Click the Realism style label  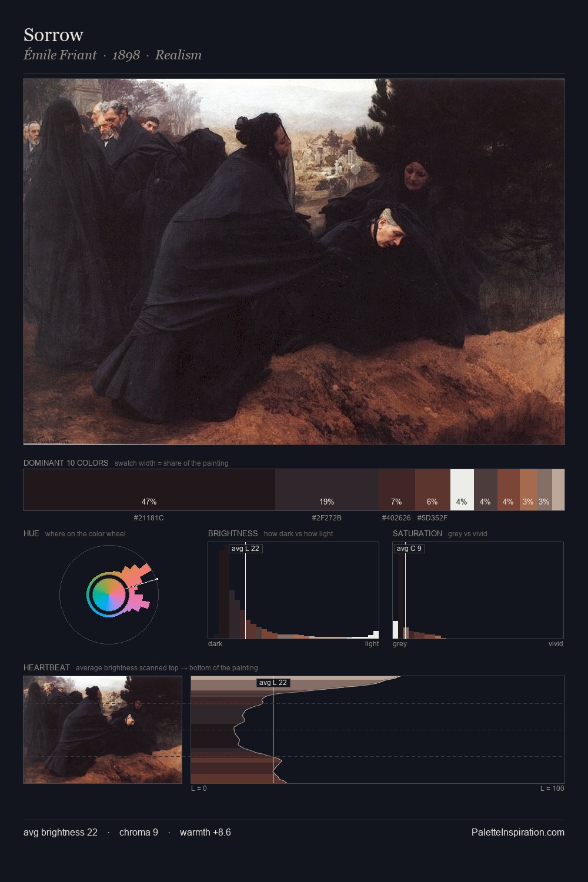pos(178,55)
